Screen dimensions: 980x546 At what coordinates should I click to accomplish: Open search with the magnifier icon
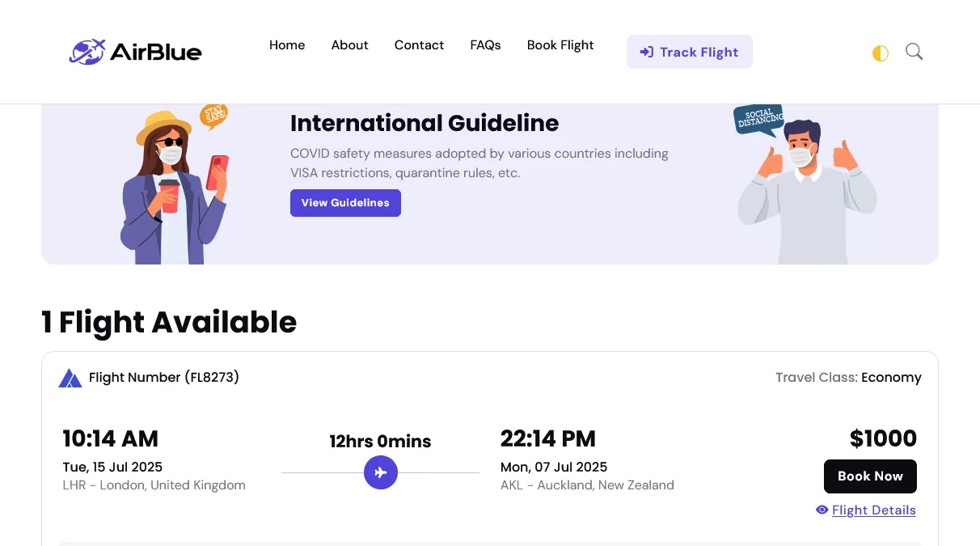pyautogui.click(x=914, y=51)
